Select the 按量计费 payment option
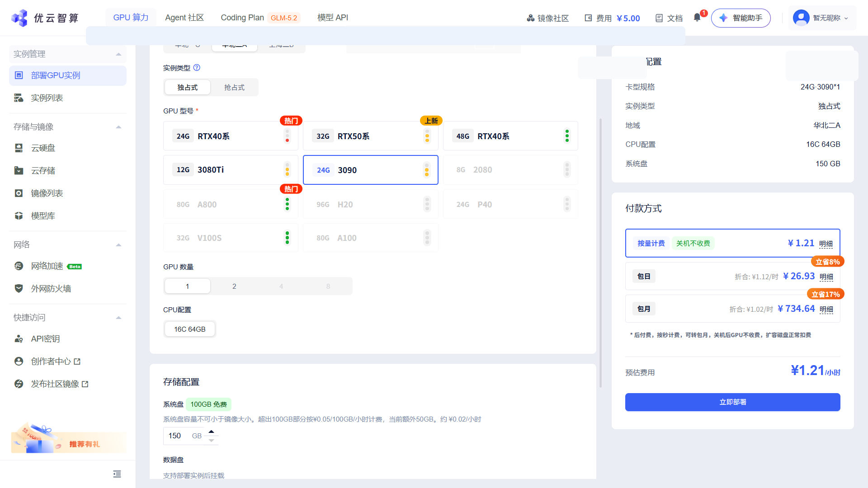Image resolution: width=868 pixels, height=488 pixels. (732, 243)
